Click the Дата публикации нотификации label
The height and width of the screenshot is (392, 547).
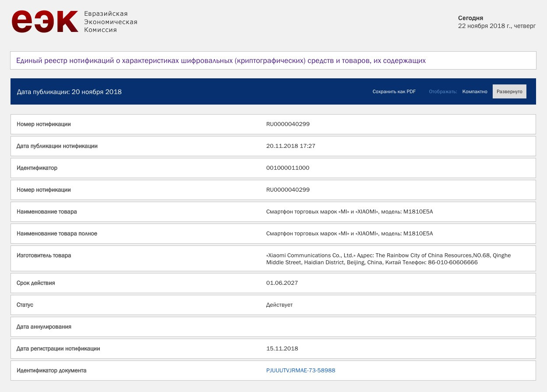coord(57,146)
